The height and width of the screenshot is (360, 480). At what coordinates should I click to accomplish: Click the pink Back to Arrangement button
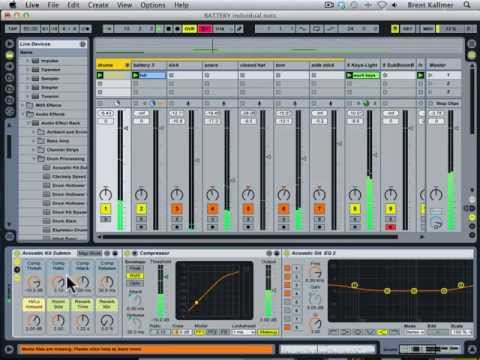coord(205,29)
